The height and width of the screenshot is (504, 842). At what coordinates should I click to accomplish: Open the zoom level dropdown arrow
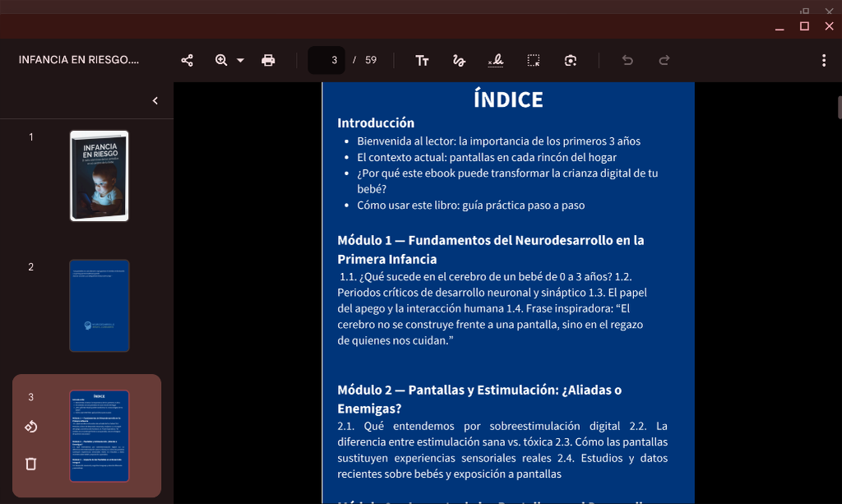point(240,60)
